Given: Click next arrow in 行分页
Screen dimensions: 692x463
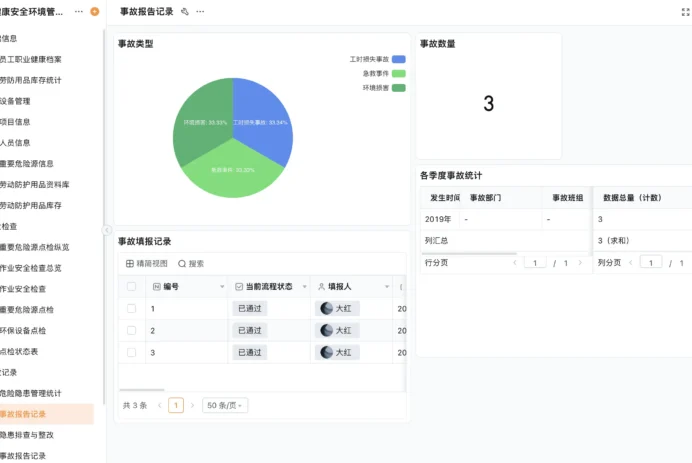Looking at the screenshot, I should 580,263.
